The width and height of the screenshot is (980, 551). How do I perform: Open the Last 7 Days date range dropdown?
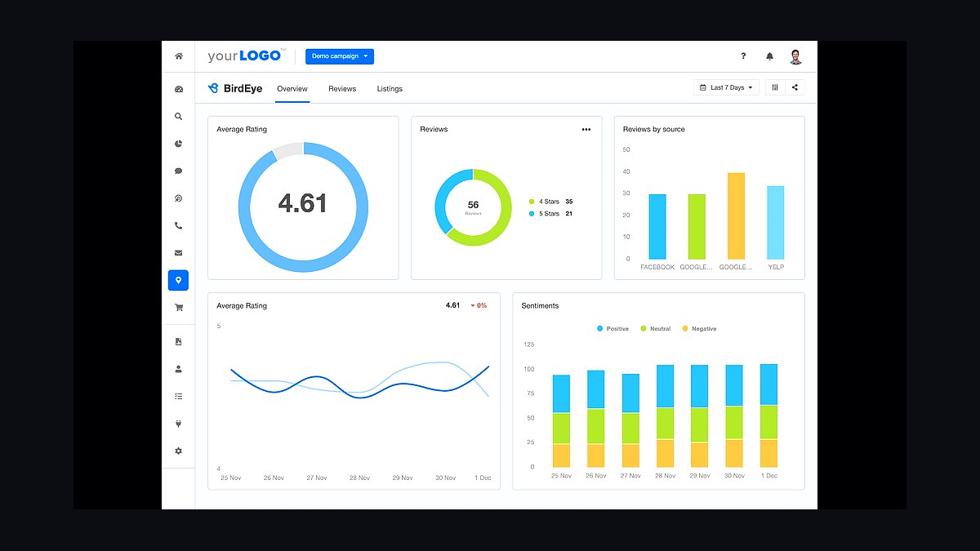pyautogui.click(x=727, y=87)
